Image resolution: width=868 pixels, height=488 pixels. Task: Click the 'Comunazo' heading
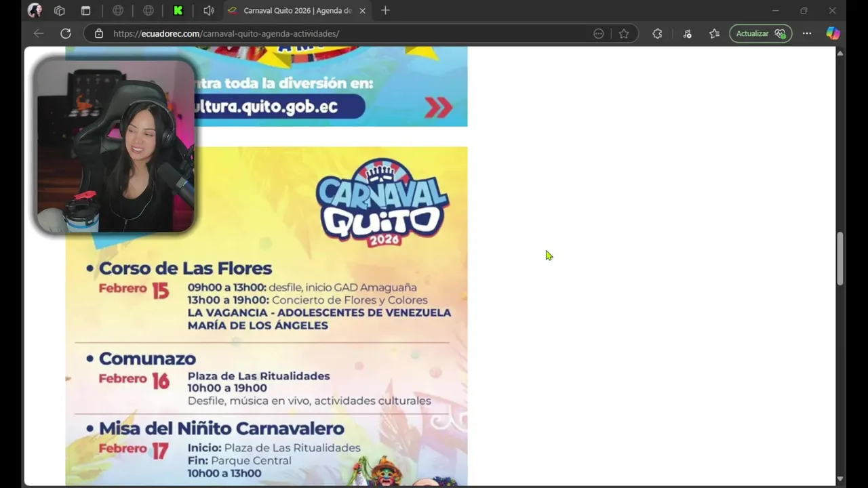pos(147,359)
